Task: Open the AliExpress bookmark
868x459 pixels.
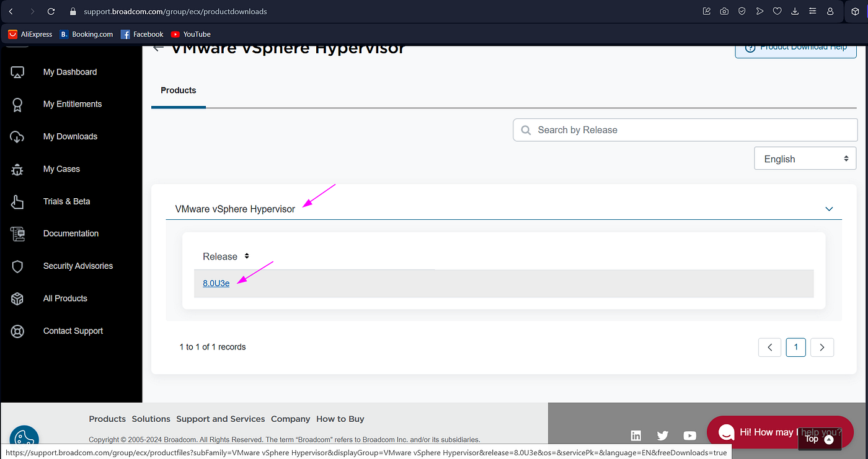Action: click(30, 34)
